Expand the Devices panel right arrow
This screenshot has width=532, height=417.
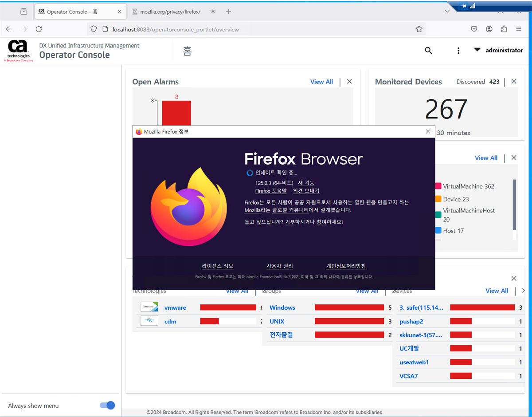[524, 291]
